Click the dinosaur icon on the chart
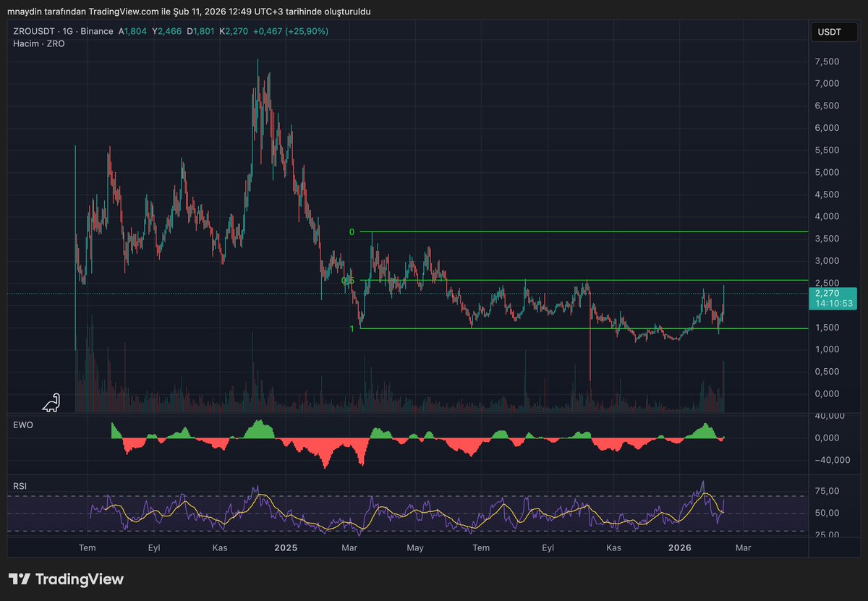 51,402
